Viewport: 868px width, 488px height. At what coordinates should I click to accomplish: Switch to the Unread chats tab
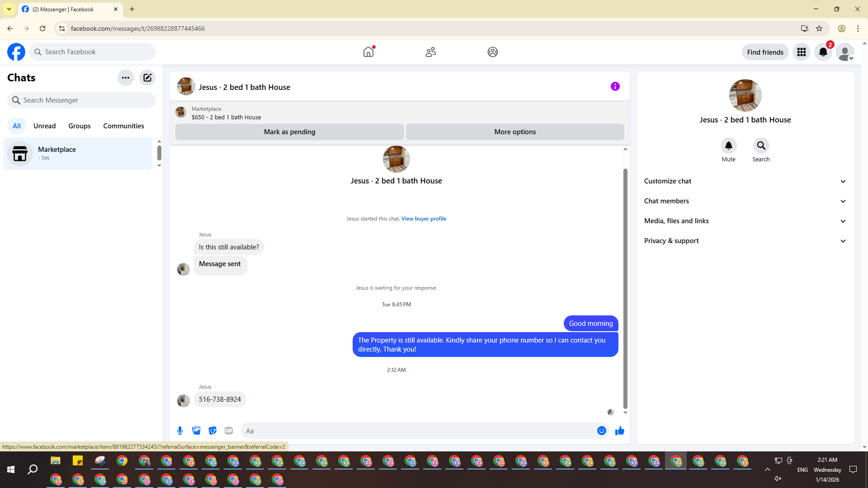click(x=44, y=126)
